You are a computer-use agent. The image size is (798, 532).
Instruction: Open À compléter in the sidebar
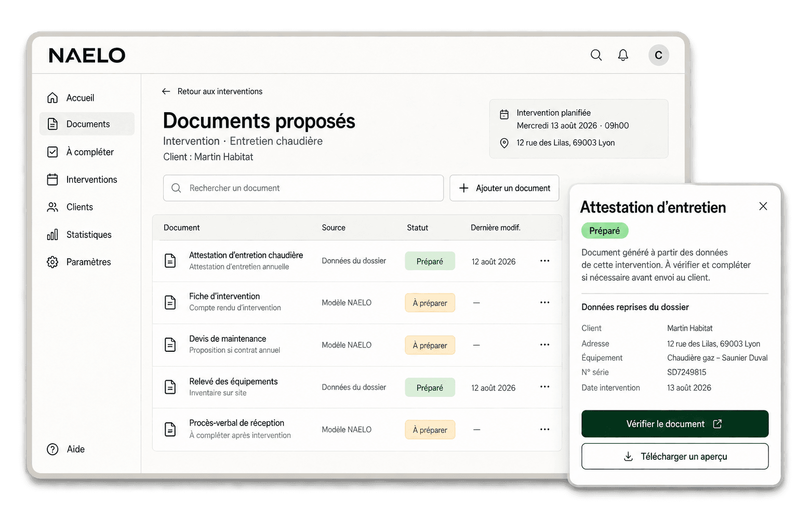click(87, 152)
